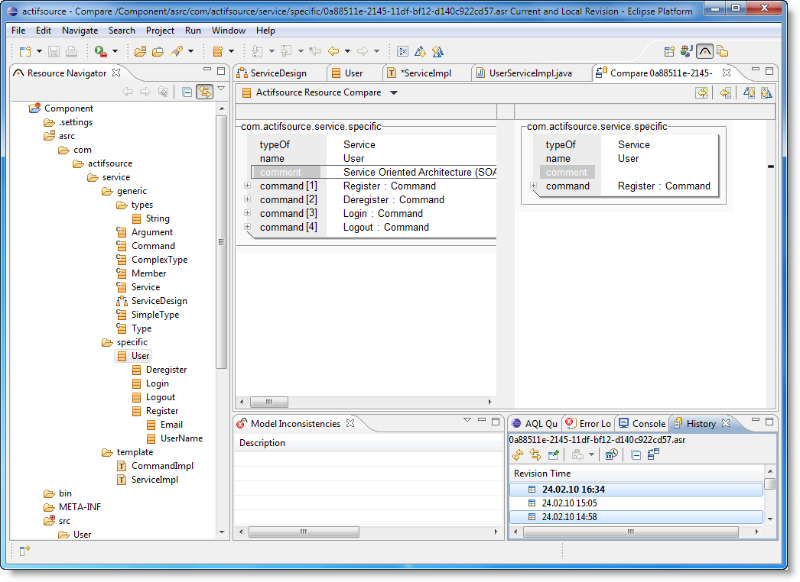
Task: Toggle Link with Editor in Resource Navigator
Action: (205, 92)
